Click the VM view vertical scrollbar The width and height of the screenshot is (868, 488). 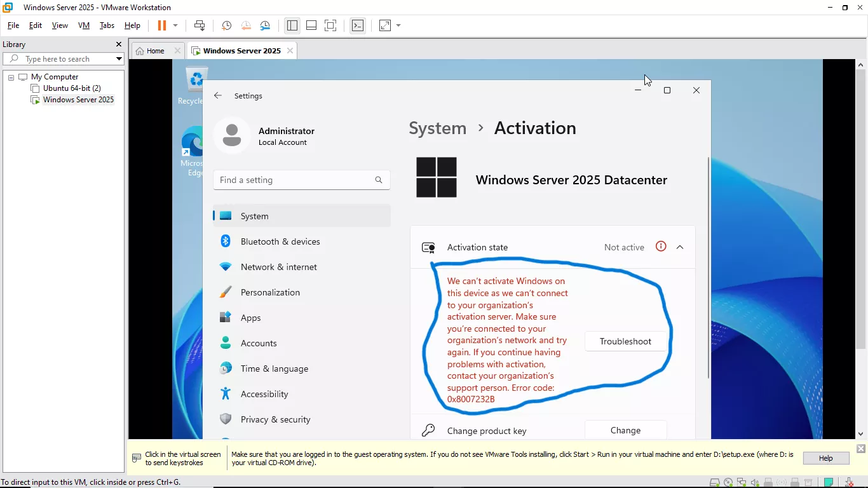click(x=861, y=210)
